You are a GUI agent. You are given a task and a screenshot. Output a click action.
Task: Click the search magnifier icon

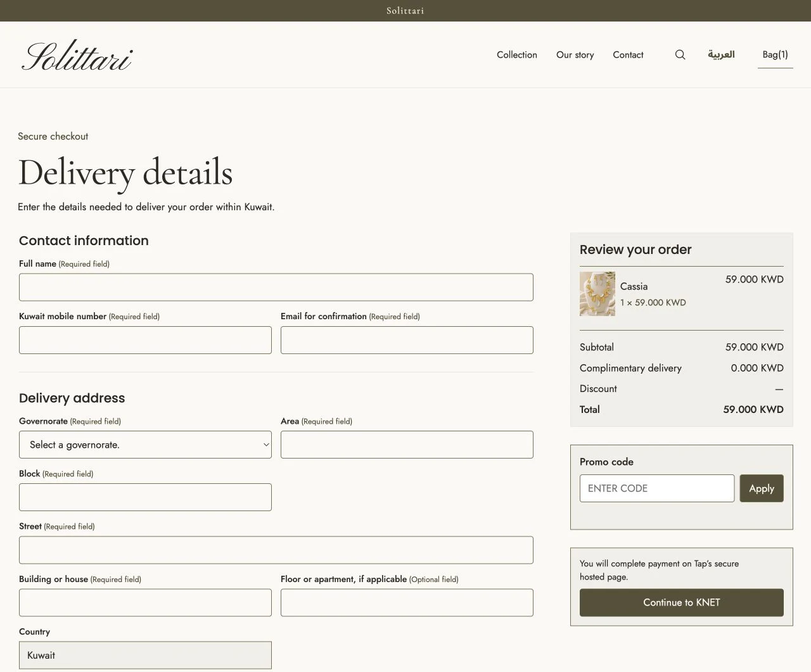click(680, 54)
